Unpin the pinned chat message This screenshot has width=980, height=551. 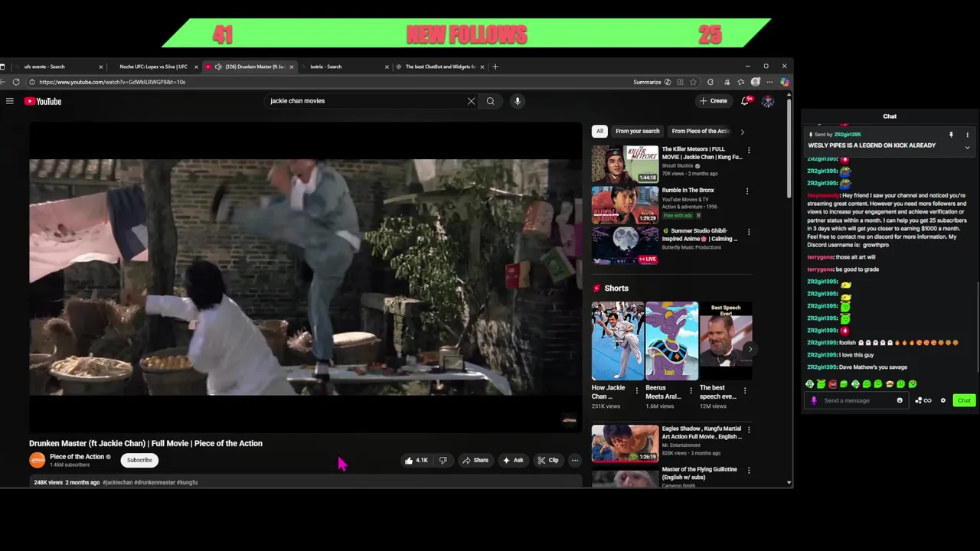(951, 135)
